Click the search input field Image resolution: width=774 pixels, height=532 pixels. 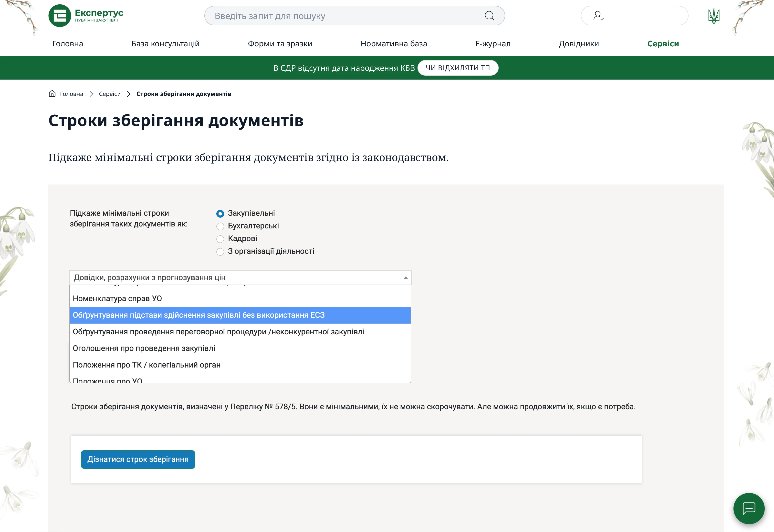[x=334, y=15]
